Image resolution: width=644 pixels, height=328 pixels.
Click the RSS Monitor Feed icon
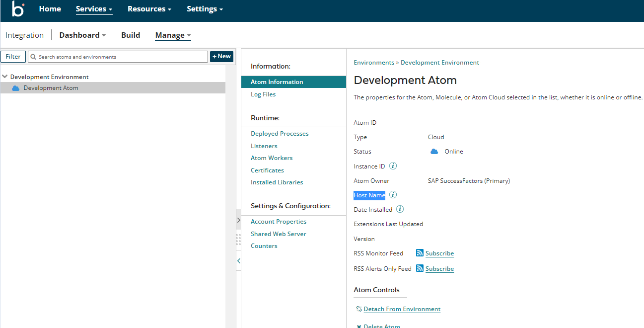tap(420, 253)
